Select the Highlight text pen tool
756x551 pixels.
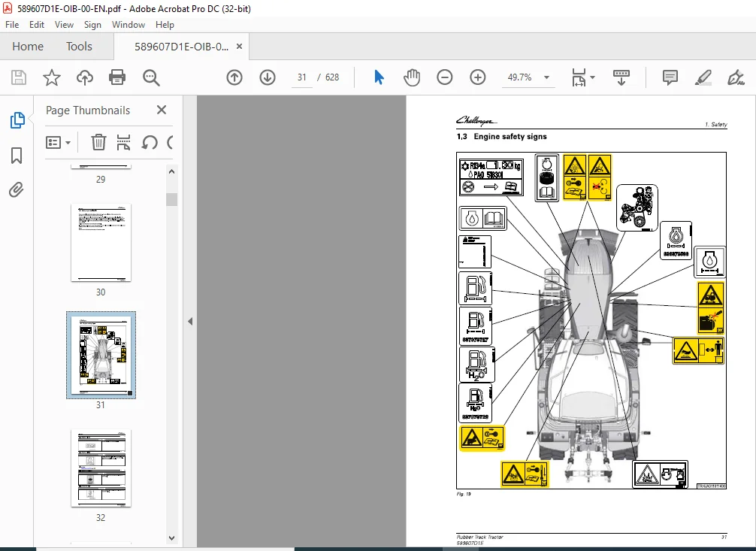coord(703,77)
